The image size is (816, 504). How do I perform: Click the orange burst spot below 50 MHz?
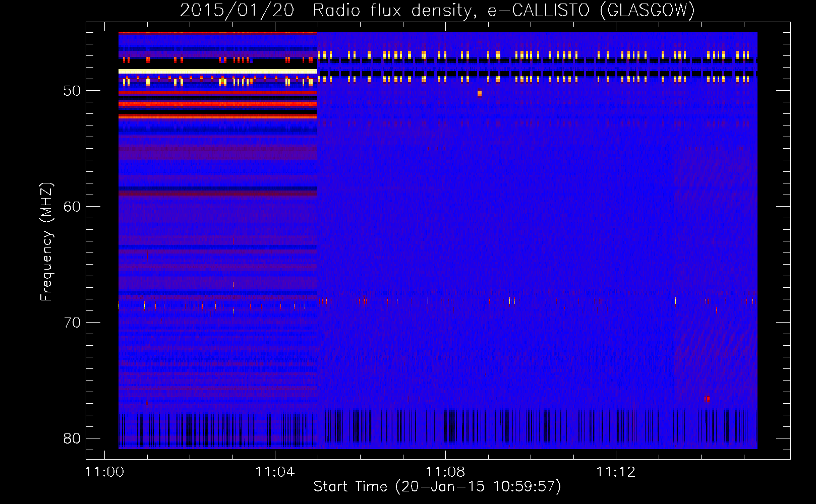tap(480, 93)
